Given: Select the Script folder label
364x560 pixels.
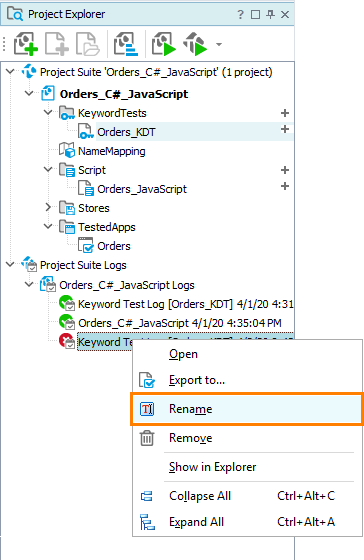Looking at the screenshot, I should (92, 170).
